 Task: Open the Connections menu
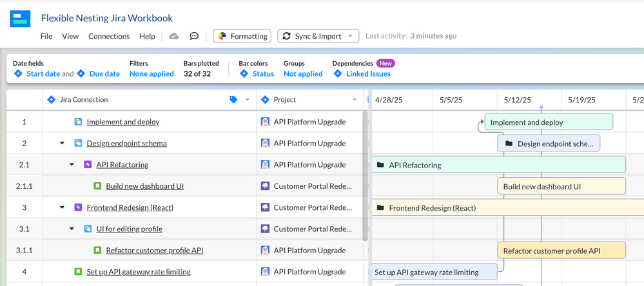click(x=109, y=36)
